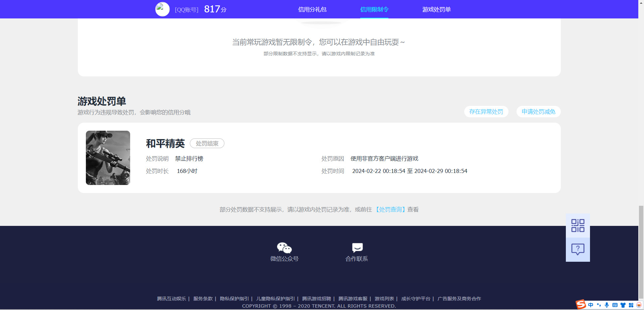Viewport: 644px width, 310px height.
Task: Click the COPYRIGHT 1998-2020 TENCENT text
Action: 319,306
